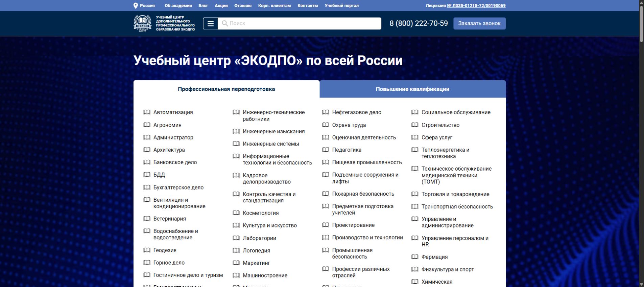The image size is (644, 287).
Task: Open the Корп. клиентам menu item
Action: [x=275, y=6]
